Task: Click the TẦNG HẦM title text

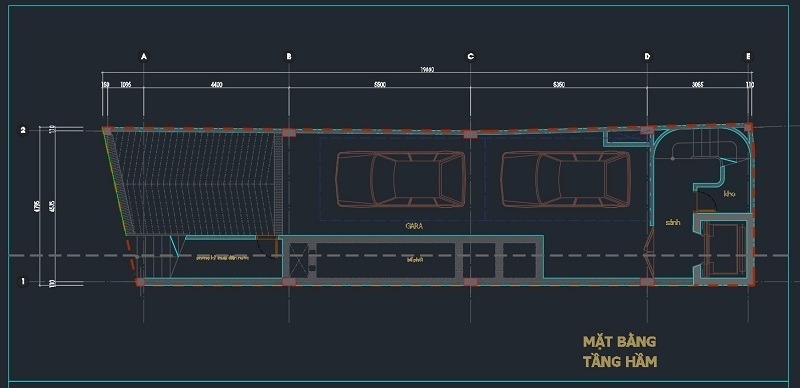Action: click(x=620, y=361)
